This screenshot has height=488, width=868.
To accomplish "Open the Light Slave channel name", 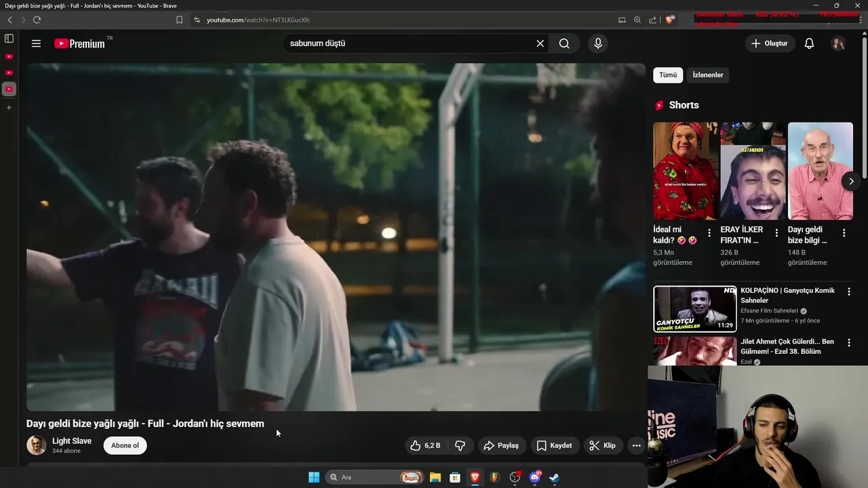I will click(72, 441).
